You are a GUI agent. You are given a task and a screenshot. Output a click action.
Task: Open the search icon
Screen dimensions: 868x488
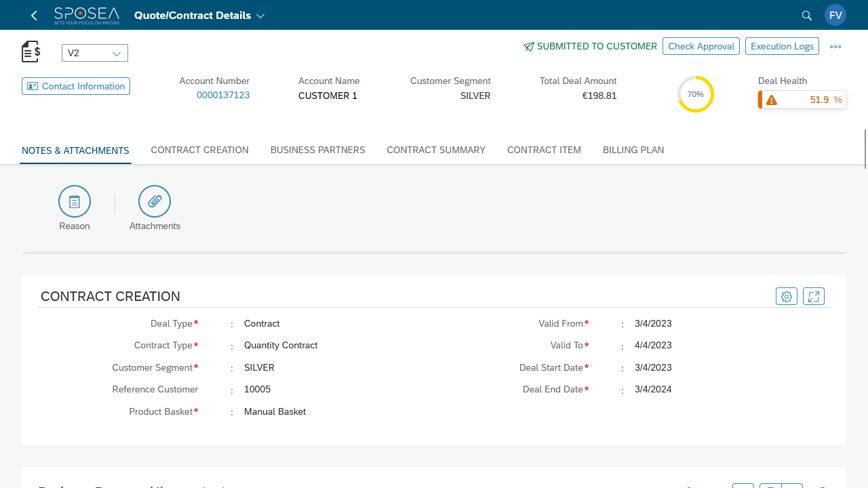click(x=806, y=14)
